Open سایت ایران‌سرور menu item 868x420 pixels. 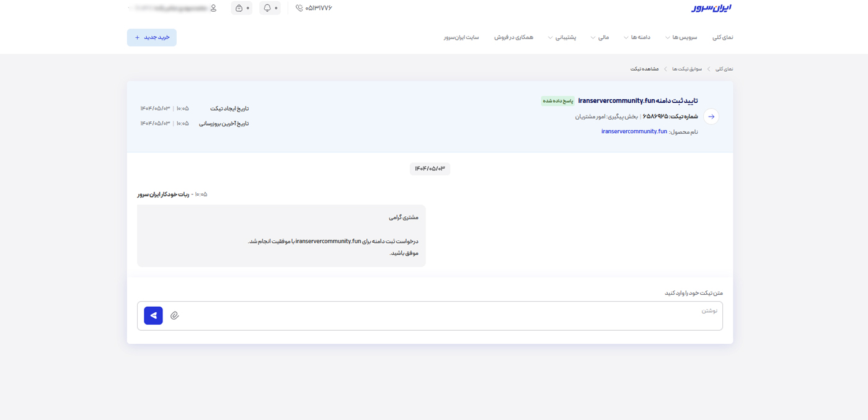[x=461, y=37]
